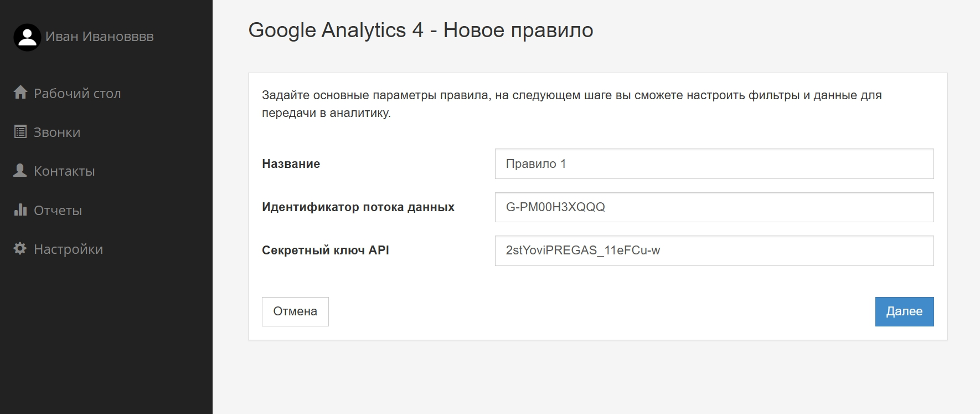The image size is (980, 414).
Task: Click the bar chart icon beside Отчеты
Action: click(20, 209)
